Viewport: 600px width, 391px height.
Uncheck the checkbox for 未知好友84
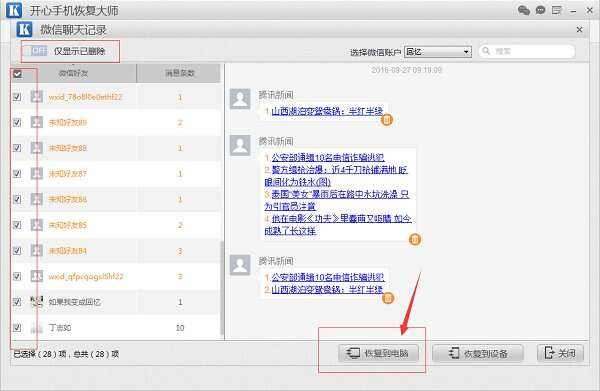(17, 251)
